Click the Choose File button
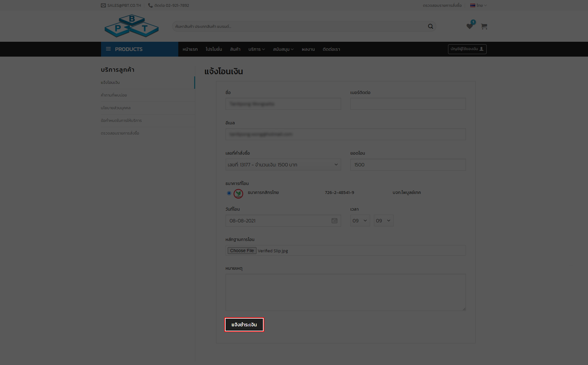The height and width of the screenshot is (365, 588). [242, 251]
